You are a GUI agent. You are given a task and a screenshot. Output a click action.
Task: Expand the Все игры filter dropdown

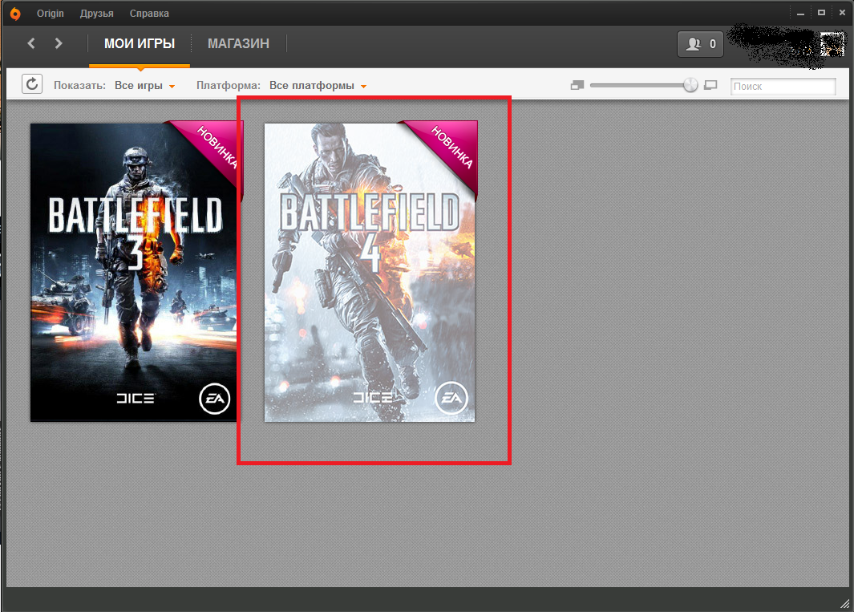(145, 86)
